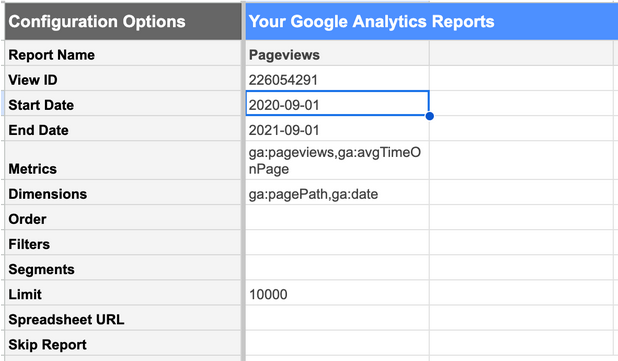Click the empty Skip Report value cell
The height and width of the screenshot is (361, 618).
(337, 343)
